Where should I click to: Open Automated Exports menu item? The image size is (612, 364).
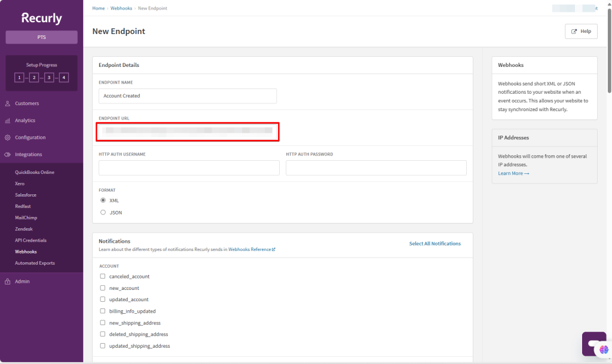(x=35, y=263)
